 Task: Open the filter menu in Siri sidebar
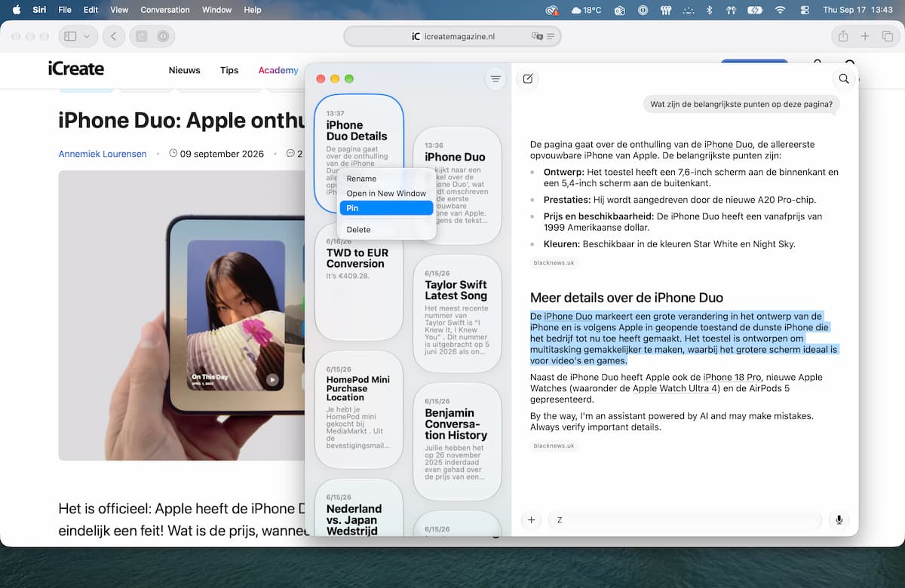click(x=495, y=78)
